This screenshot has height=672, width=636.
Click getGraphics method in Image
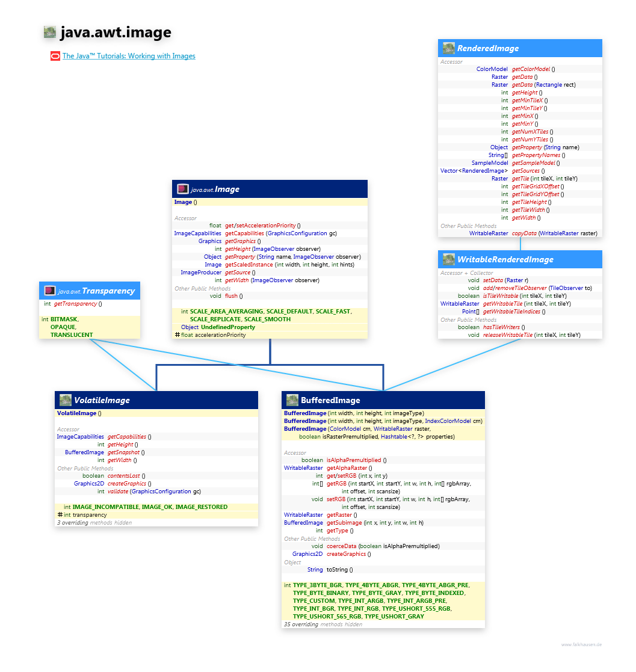coord(240,241)
